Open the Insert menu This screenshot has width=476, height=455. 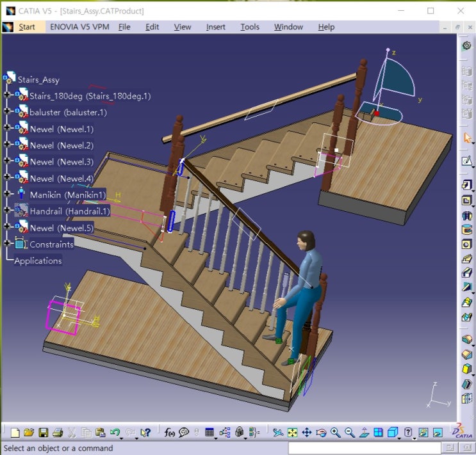point(215,27)
